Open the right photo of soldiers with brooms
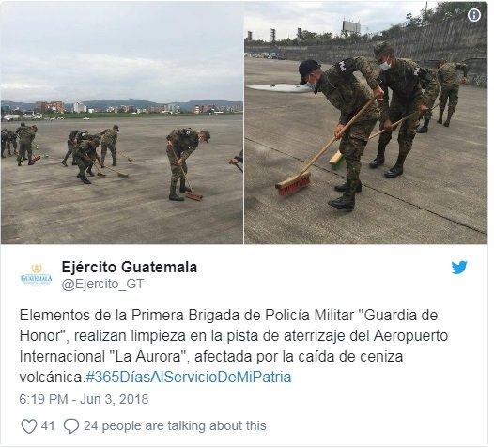 tap(365, 122)
